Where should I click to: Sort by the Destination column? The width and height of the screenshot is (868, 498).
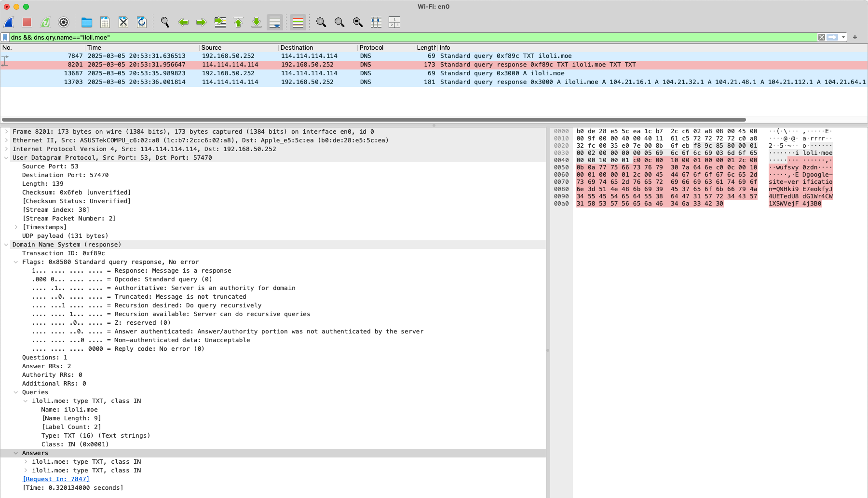(x=318, y=48)
